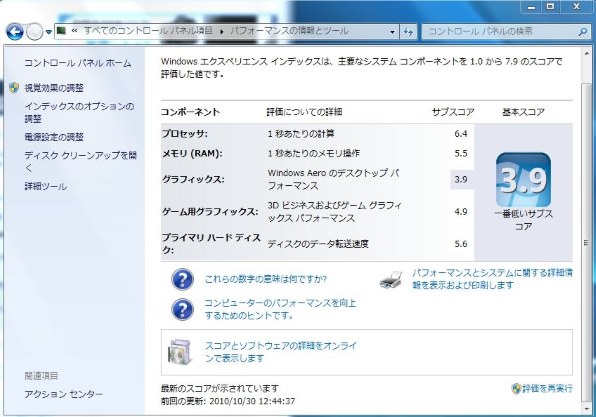Screen dimensions: 596x417
Task: Open これらの数字の意味は何ですか? link
Action: 266,279
